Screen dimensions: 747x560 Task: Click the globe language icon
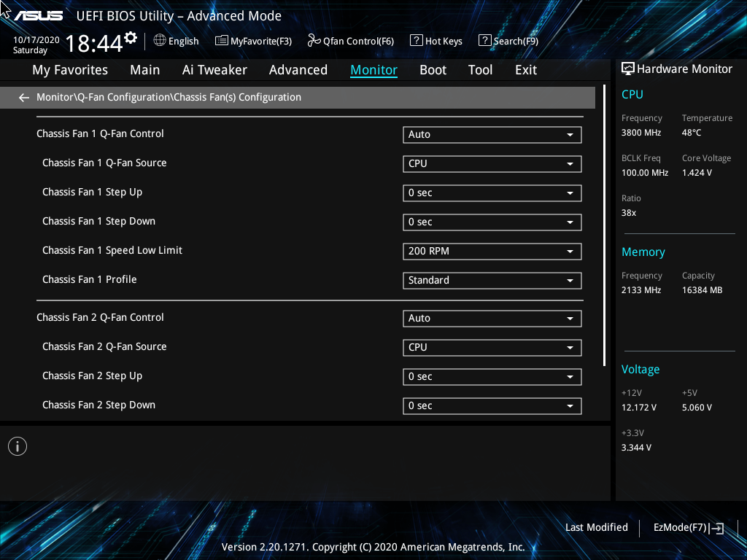160,41
